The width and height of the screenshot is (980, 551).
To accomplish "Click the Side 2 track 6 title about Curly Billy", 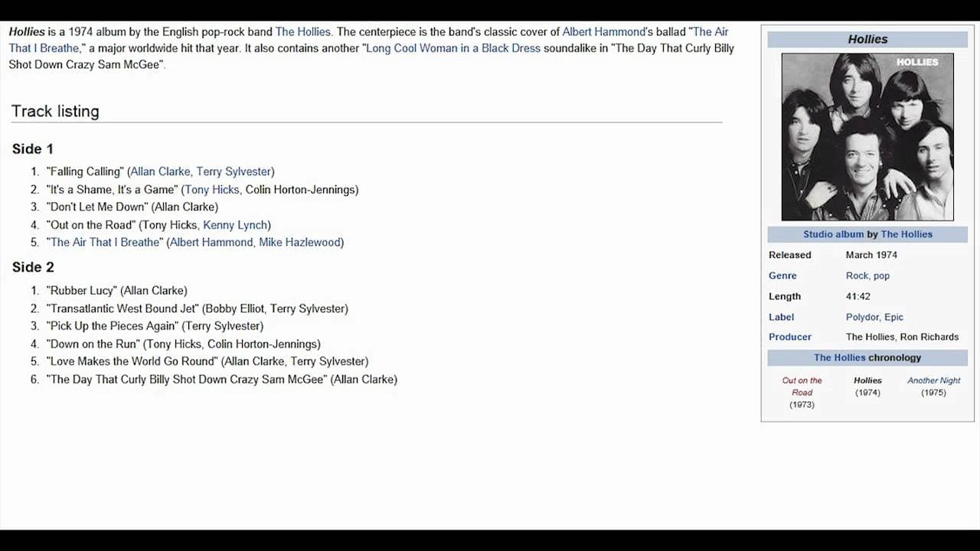I will click(x=187, y=380).
